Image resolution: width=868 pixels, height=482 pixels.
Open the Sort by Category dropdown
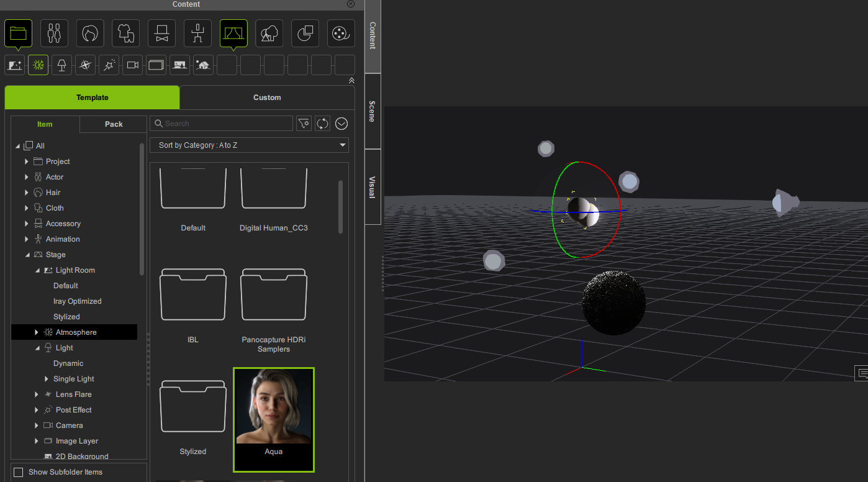tap(249, 145)
